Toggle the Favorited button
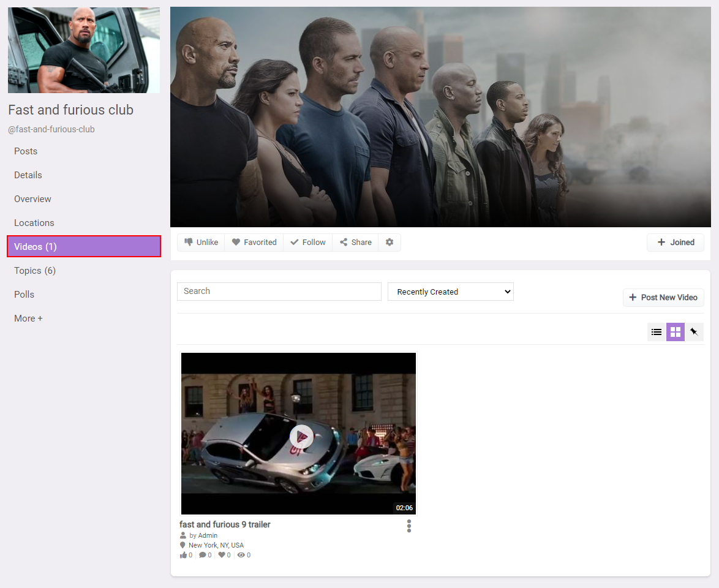This screenshot has width=719, height=588. tap(254, 242)
